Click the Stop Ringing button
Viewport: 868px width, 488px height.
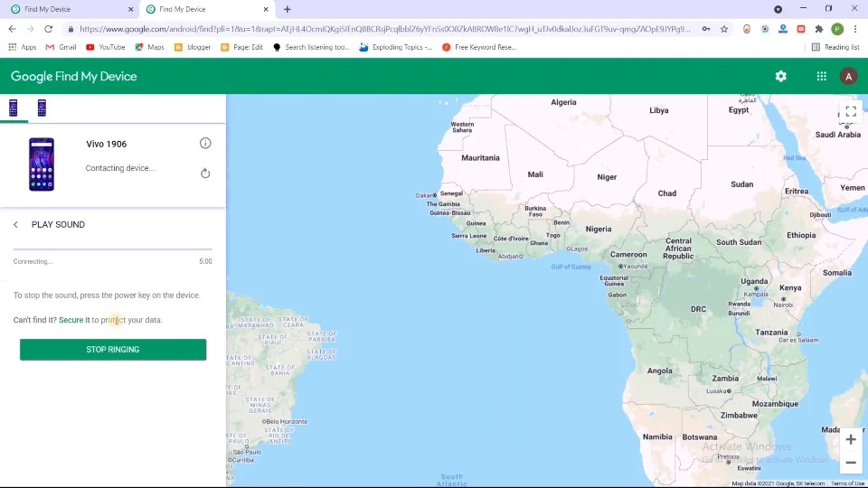pyautogui.click(x=113, y=350)
